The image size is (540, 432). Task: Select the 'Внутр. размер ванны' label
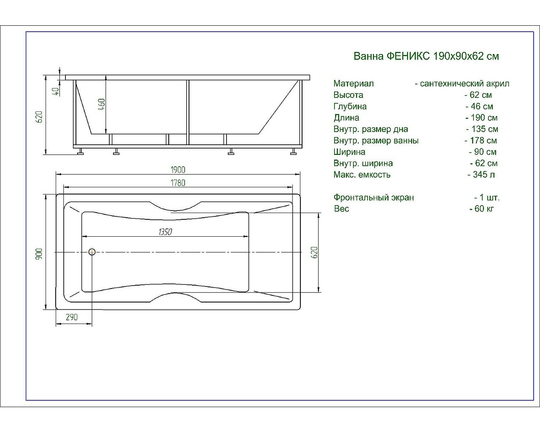coord(376,141)
